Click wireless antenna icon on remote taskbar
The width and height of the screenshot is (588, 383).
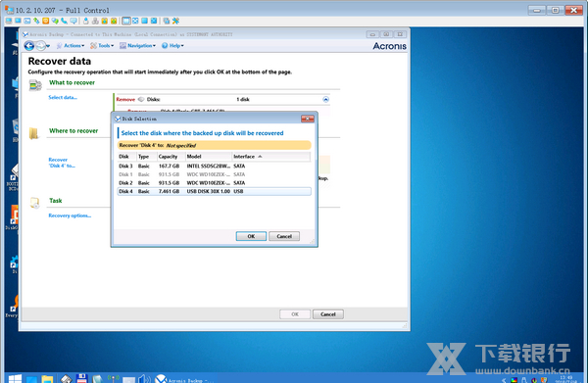114,378
